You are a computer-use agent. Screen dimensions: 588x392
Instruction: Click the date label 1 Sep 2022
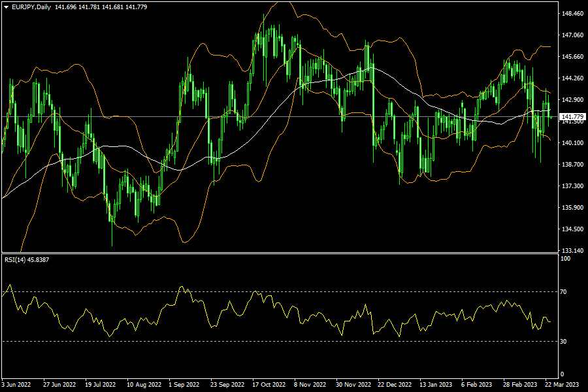(184, 385)
